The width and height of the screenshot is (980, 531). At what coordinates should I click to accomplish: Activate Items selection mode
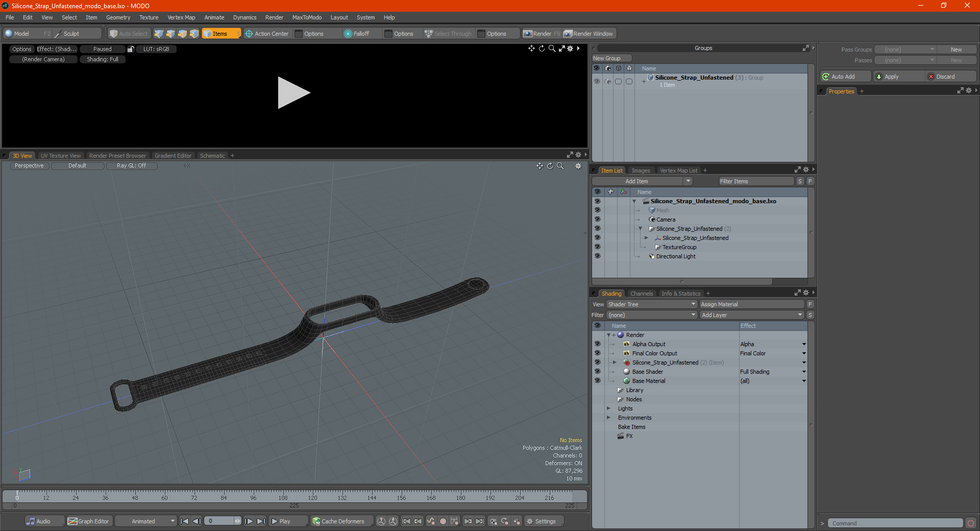220,34
